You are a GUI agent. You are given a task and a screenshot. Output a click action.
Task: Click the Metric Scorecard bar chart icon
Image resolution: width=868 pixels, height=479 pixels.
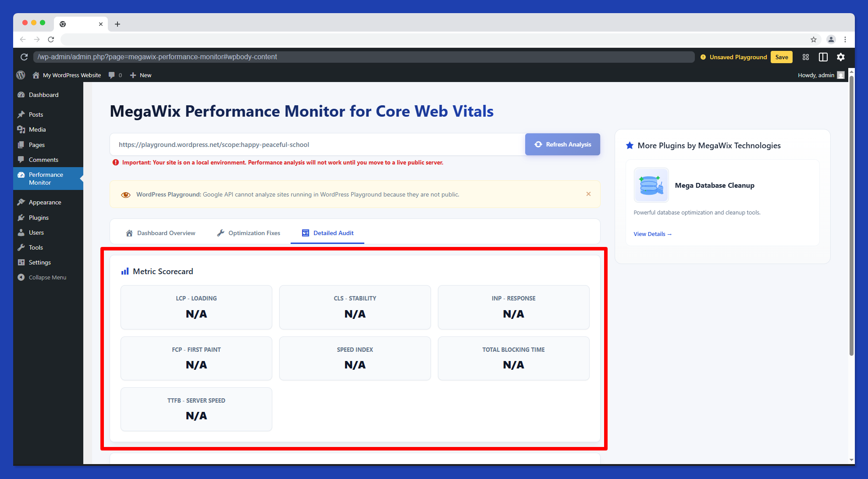125,271
